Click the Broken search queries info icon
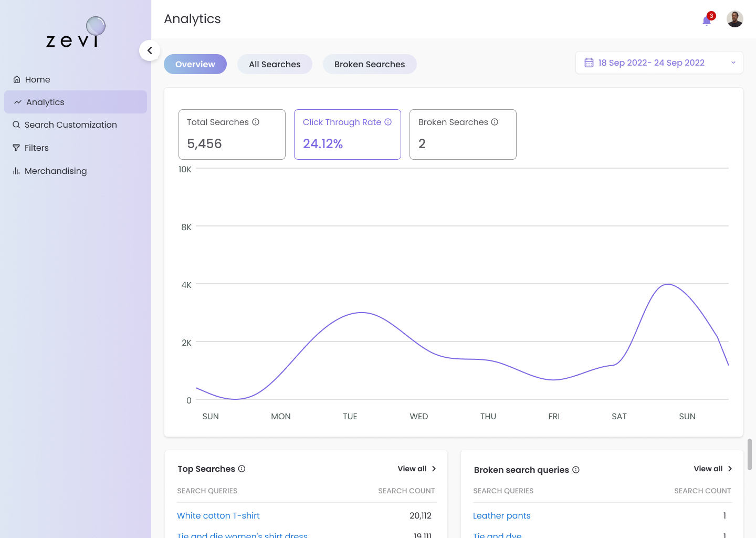 [576, 470]
